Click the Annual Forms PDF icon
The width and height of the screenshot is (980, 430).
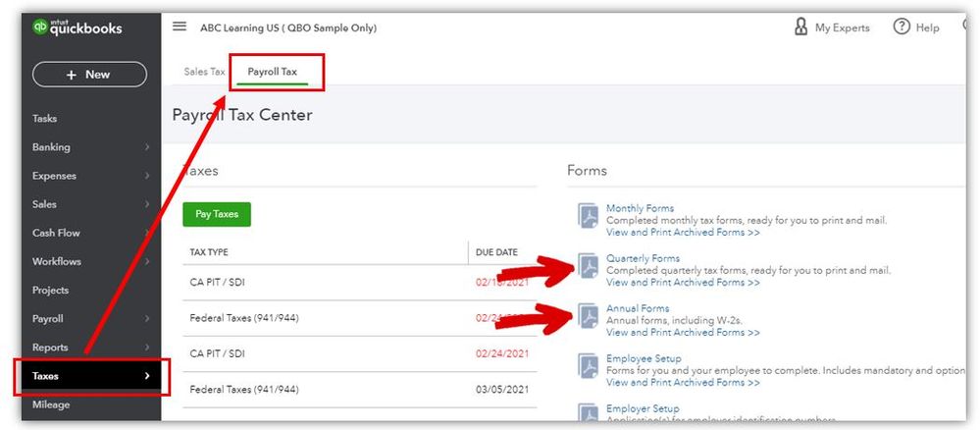[x=589, y=316]
